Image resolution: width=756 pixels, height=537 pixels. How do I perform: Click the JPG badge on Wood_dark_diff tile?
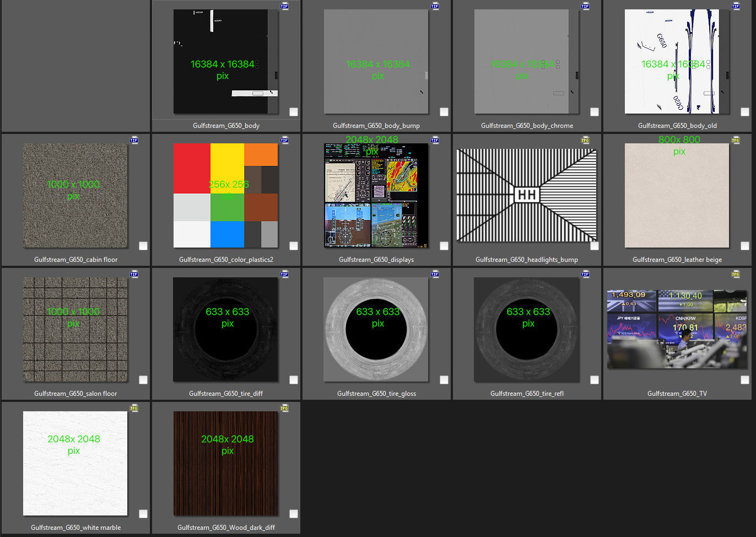[x=284, y=408]
